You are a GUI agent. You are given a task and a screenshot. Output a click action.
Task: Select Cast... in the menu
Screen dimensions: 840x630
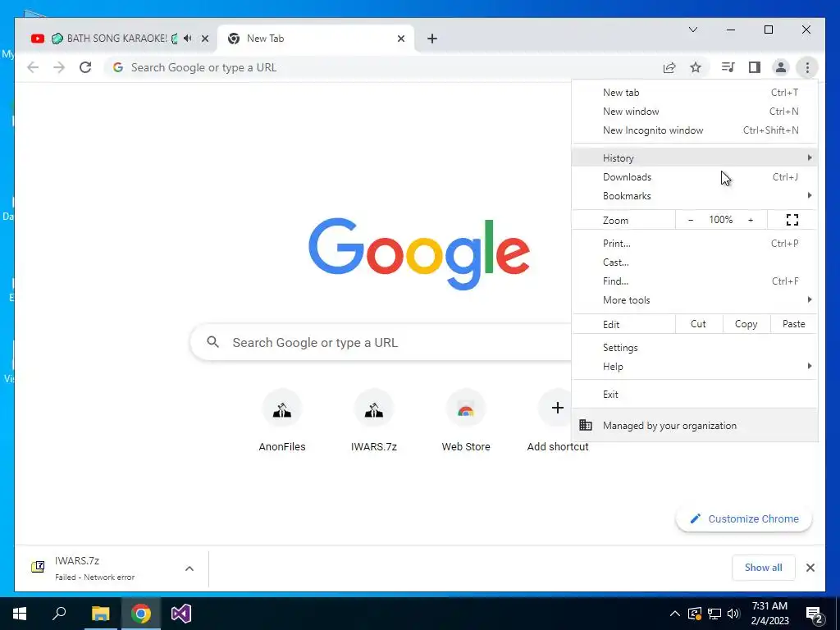click(x=695, y=262)
